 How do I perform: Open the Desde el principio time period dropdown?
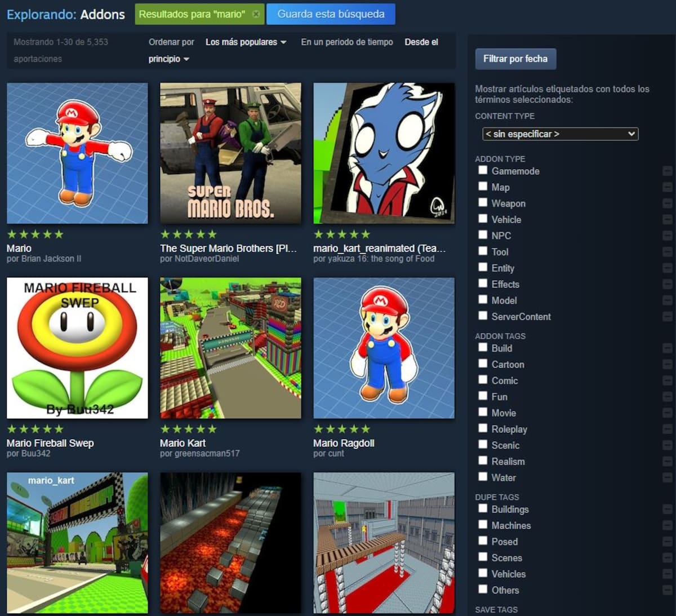tap(169, 59)
